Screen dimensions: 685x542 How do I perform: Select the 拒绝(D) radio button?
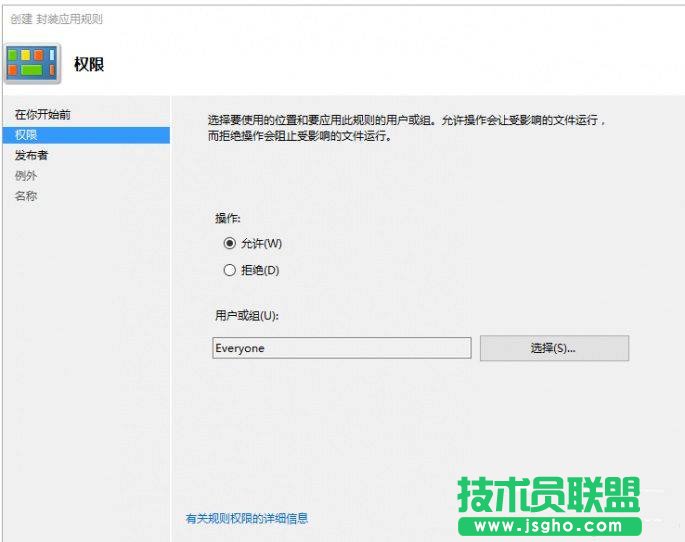pyautogui.click(x=230, y=270)
